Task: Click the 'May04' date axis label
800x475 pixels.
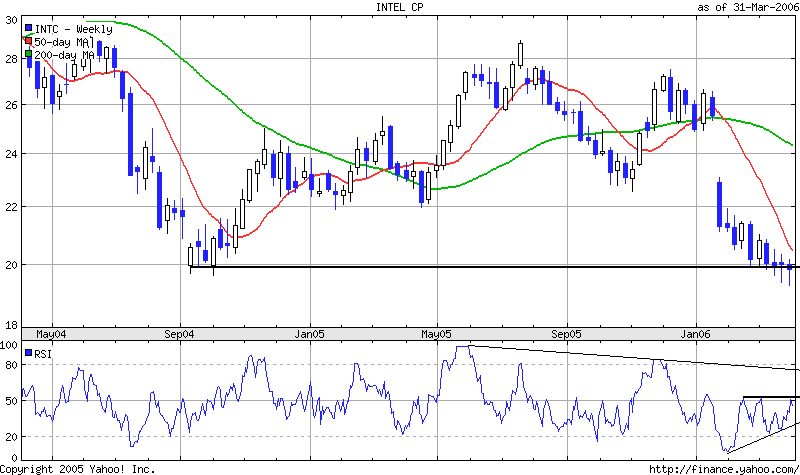Action: (51, 335)
